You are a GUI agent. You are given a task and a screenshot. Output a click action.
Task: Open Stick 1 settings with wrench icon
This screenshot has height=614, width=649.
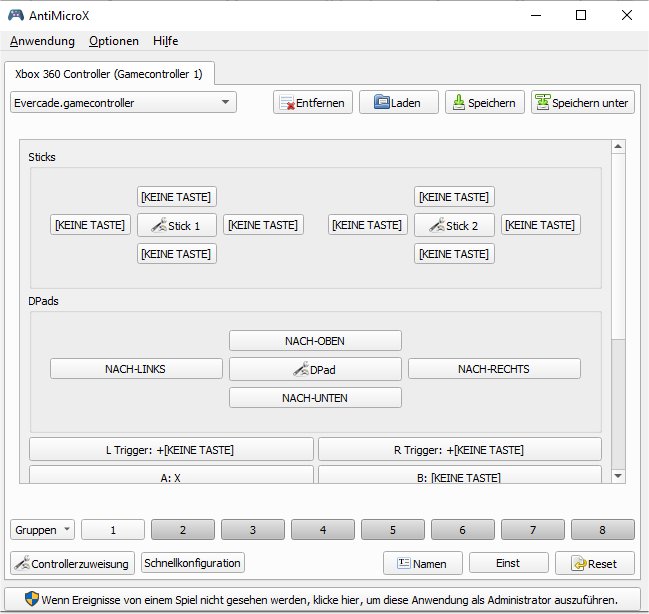coord(176,226)
